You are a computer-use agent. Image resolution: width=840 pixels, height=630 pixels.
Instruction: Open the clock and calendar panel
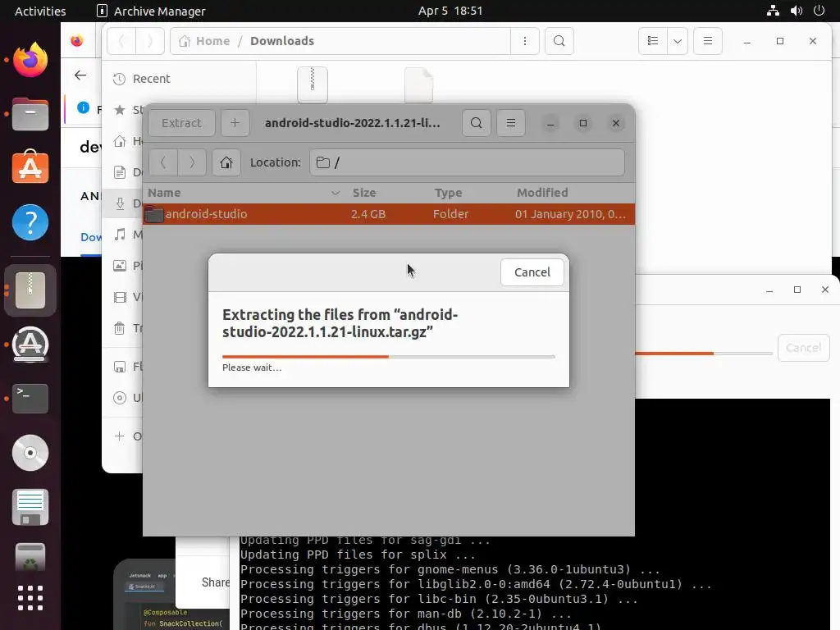(450, 11)
